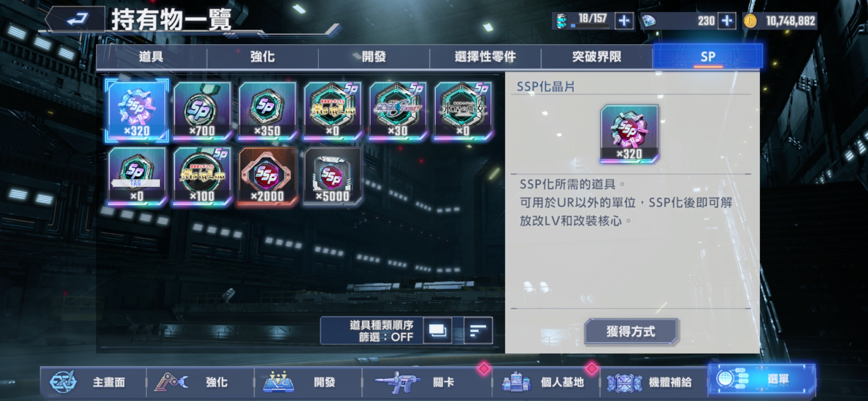Toggle the item filter view button
The height and width of the screenshot is (401, 868).
pyautogui.click(x=438, y=330)
